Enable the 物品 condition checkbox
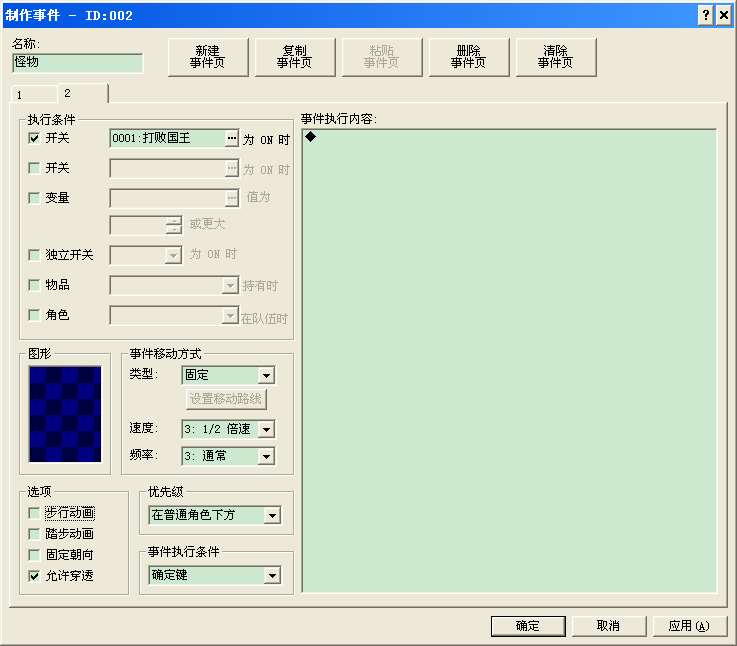 click(34, 285)
